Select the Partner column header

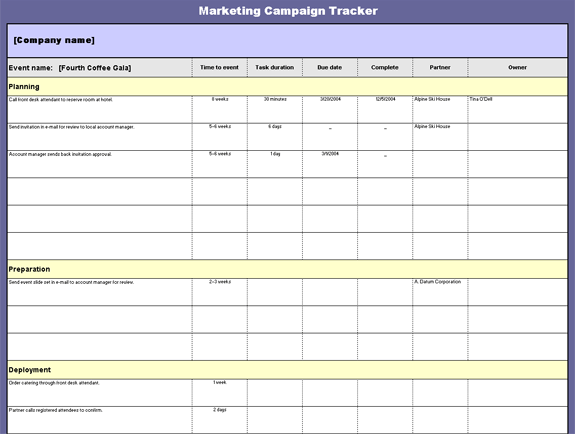pyautogui.click(x=440, y=68)
